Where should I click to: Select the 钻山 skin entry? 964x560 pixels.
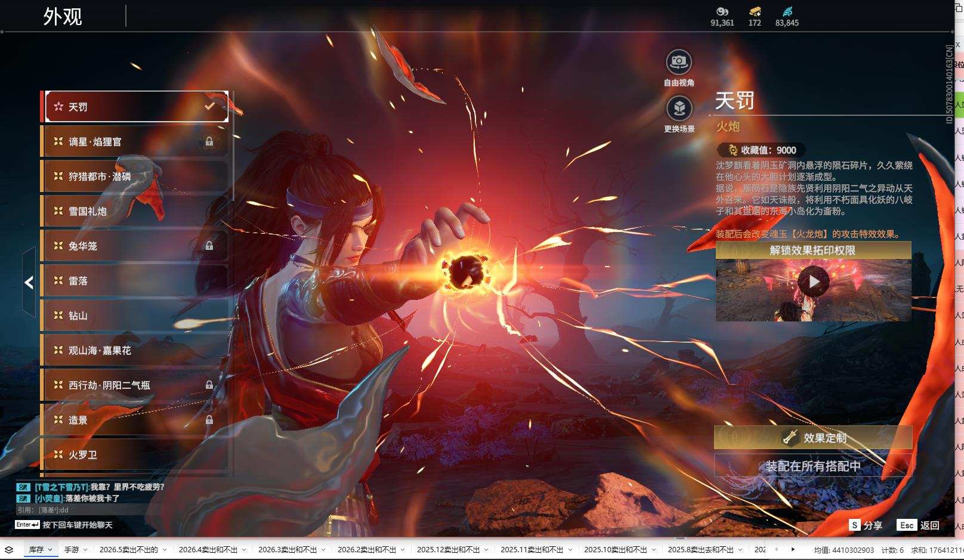click(x=135, y=315)
